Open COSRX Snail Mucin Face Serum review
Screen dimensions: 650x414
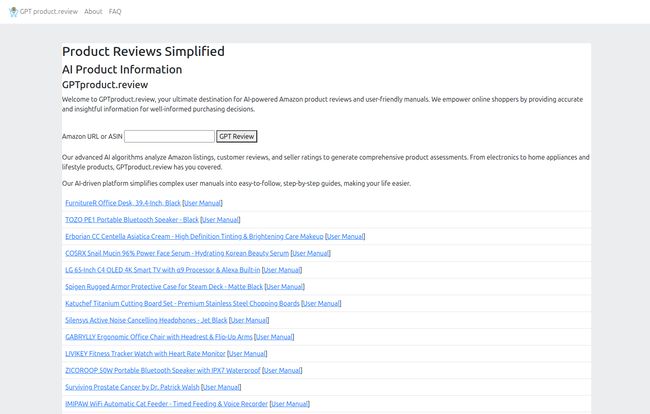(177, 253)
